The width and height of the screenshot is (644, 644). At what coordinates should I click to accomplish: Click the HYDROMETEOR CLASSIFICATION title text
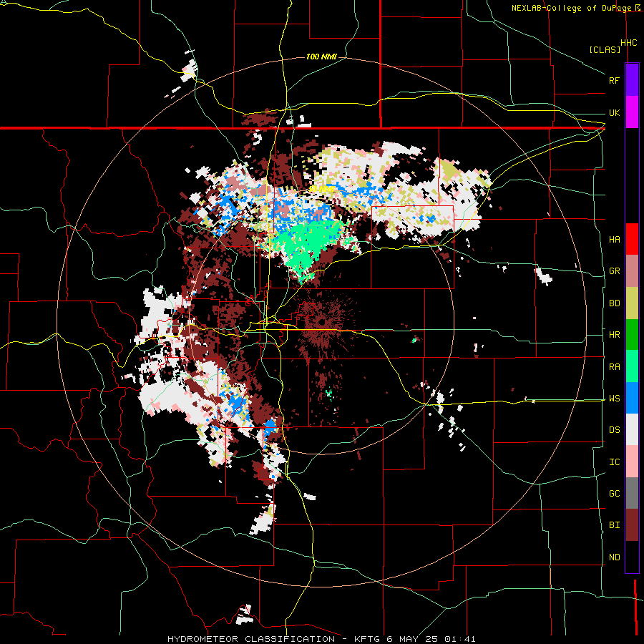point(251,639)
